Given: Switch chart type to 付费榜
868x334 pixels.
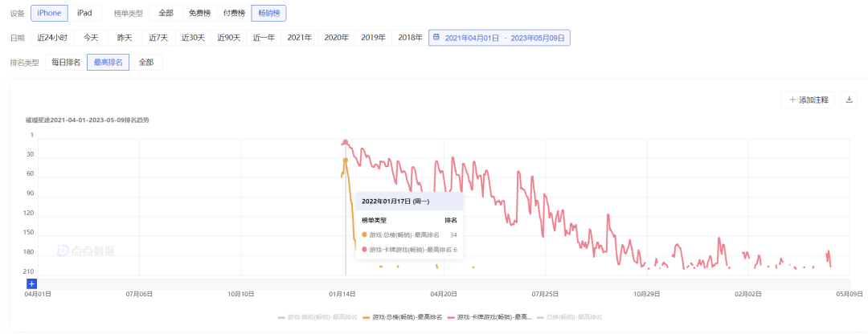Looking at the screenshot, I should [x=234, y=13].
